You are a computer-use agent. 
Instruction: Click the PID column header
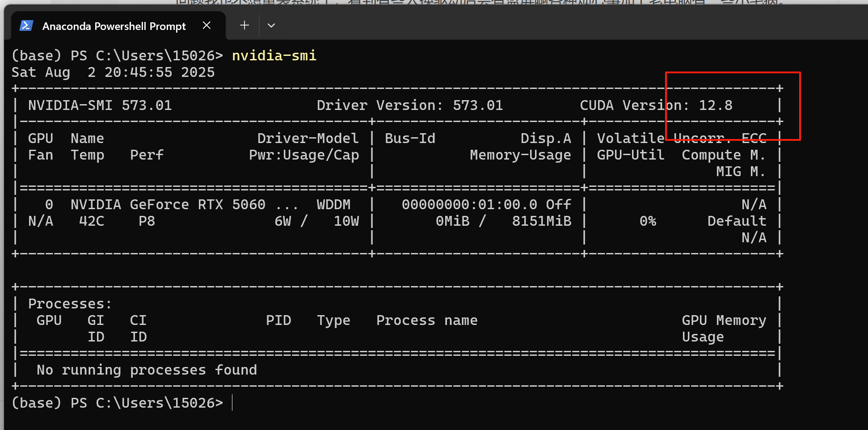[278, 320]
